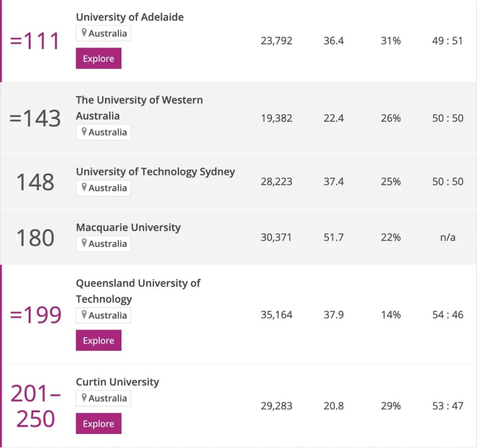The image size is (477, 448).
Task: Hit the Explore button for Curtin University
Action: 98,423
